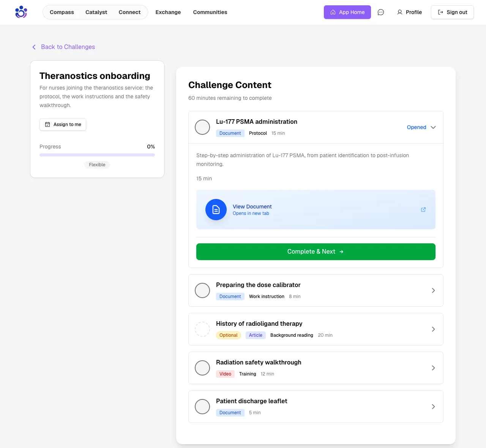
Task: Expand Patient discharge leaflet chevron
Action: [x=433, y=407]
